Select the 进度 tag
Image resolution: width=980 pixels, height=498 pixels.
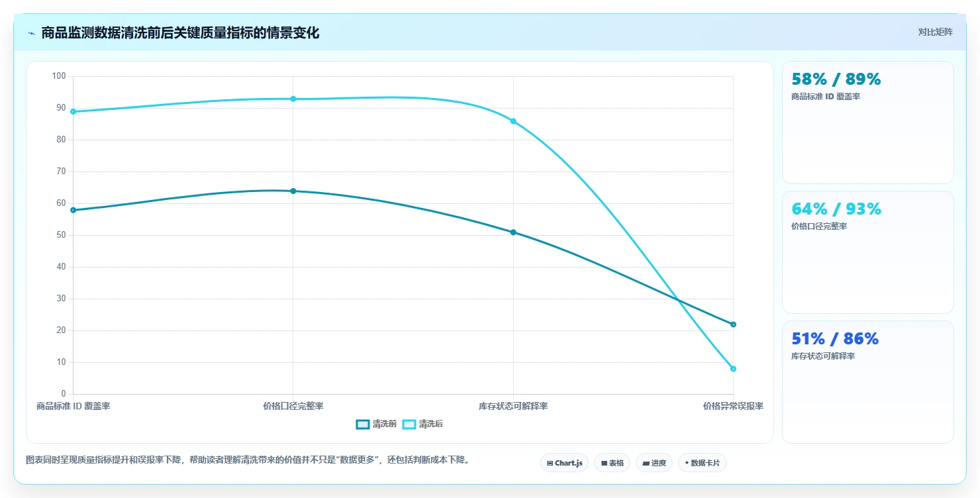click(x=654, y=463)
